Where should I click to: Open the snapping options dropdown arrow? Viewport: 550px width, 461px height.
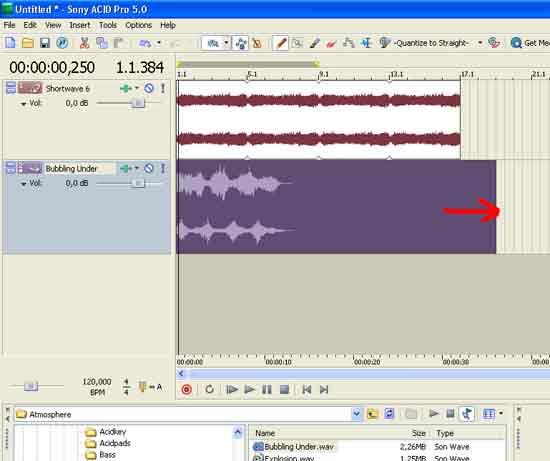[x=226, y=43]
